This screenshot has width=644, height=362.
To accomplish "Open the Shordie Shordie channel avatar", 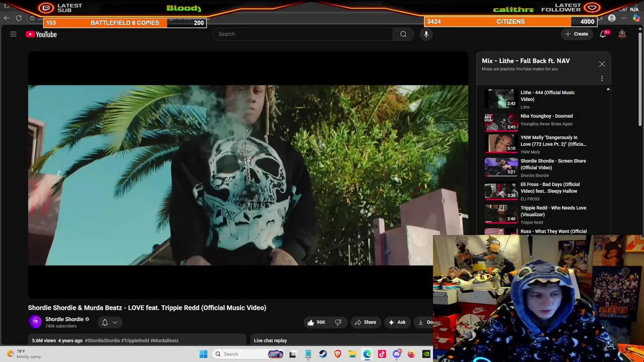I will tap(35, 322).
